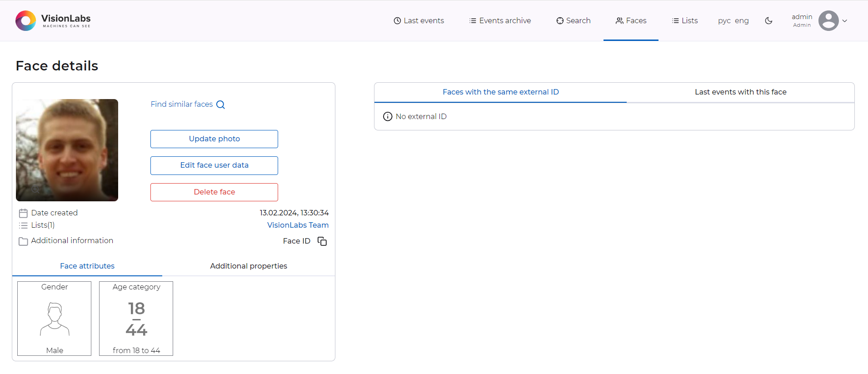Expand the admin account dropdown chevron
Image resolution: width=868 pixels, height=374 pixels.
click(845, 21)
